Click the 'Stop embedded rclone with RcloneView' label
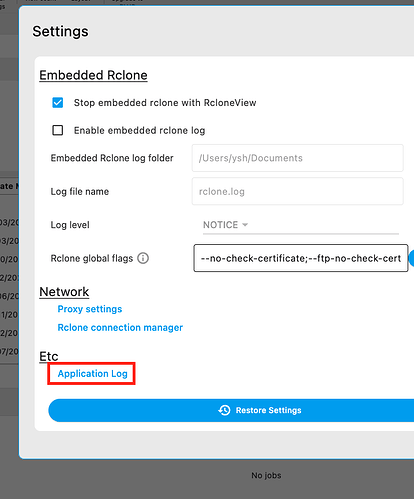Viewport: 414px width, 499px height. (165, 103)
